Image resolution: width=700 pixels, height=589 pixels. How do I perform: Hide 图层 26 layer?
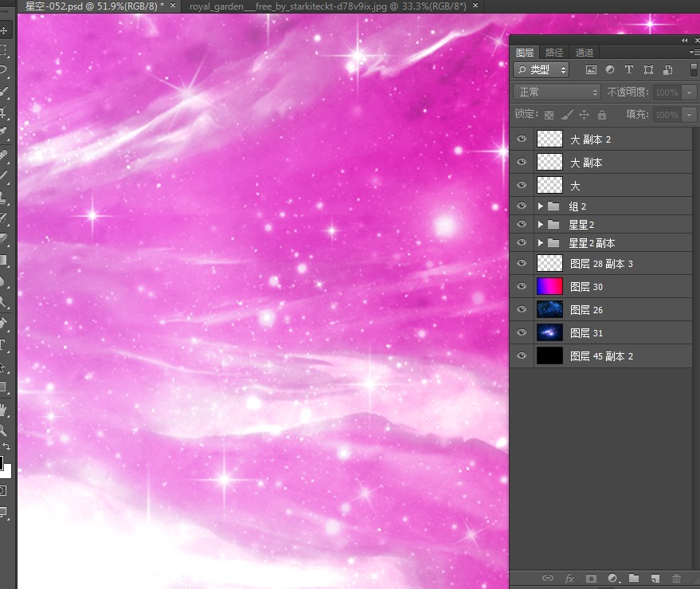point(522,309)
